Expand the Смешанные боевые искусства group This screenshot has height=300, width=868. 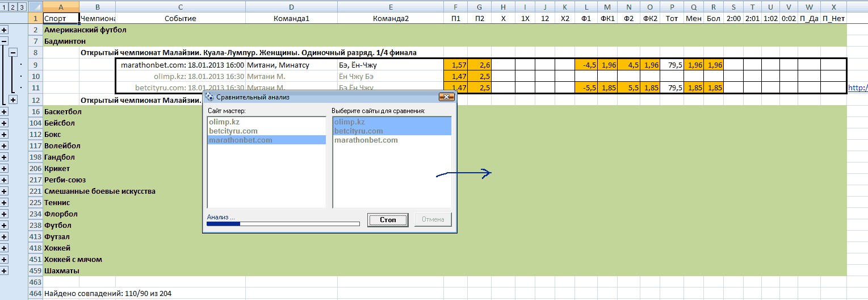pyautogui.click(x=4, y=191)
